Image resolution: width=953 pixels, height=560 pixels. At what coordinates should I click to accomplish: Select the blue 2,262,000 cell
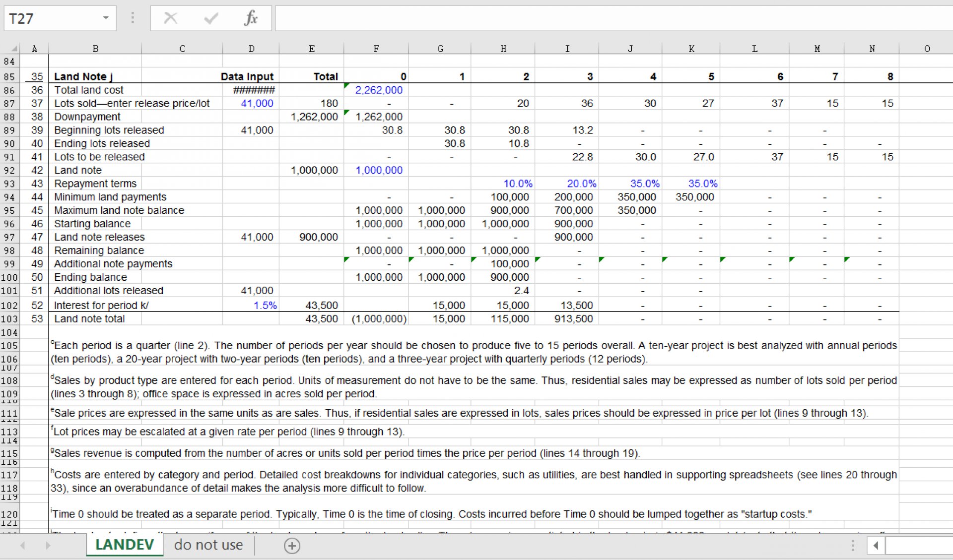tap(376, 90)
